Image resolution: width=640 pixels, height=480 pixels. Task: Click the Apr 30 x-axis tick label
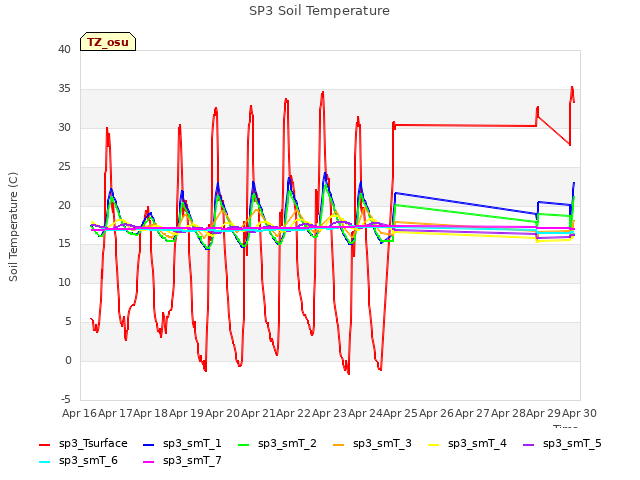tap(579, 413)
